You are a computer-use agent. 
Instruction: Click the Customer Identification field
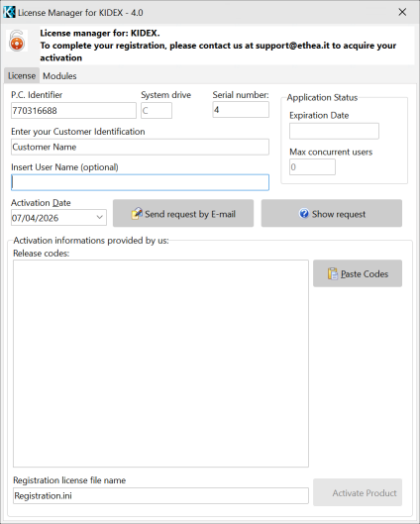click(x=140, y=147)
